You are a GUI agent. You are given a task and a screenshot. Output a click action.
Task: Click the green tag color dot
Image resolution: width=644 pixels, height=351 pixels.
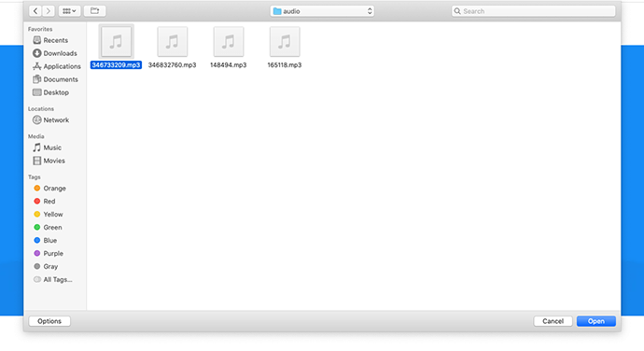tap(37, 227)
